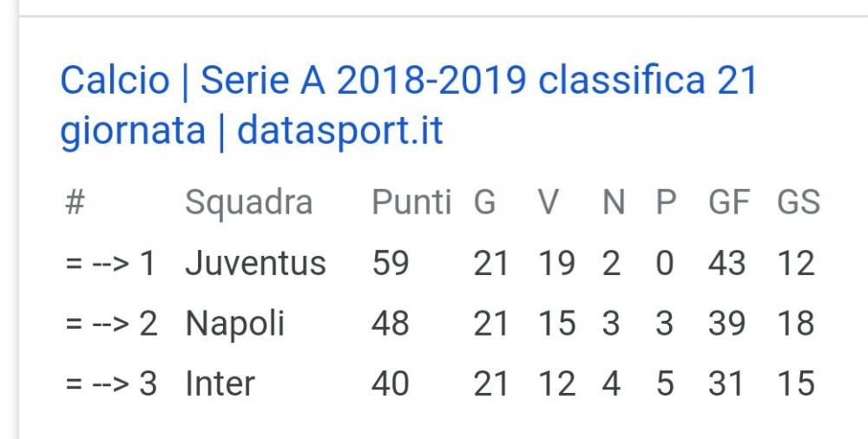Click the N column header
This screenshot has height=439, width=868.
pyautogui.click(x=614, y=202)
